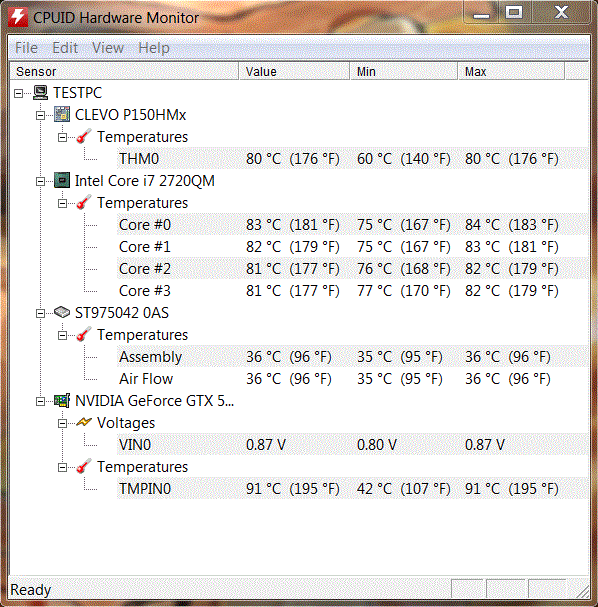
Task: Select the Intel Core i7 2720QM label
Action: 144,181
